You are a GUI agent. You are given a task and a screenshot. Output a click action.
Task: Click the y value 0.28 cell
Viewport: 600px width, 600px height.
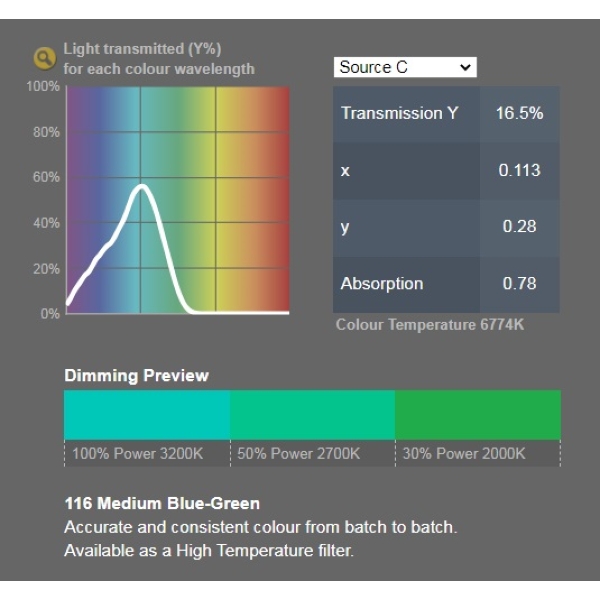click(x=520, y=227)
